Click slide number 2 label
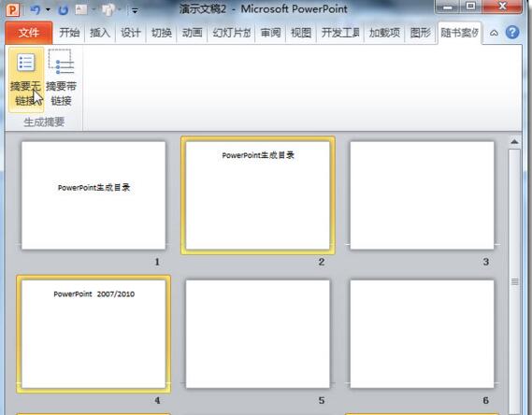Viewport: 532px width, 415px height. click(x=322, y=262)
